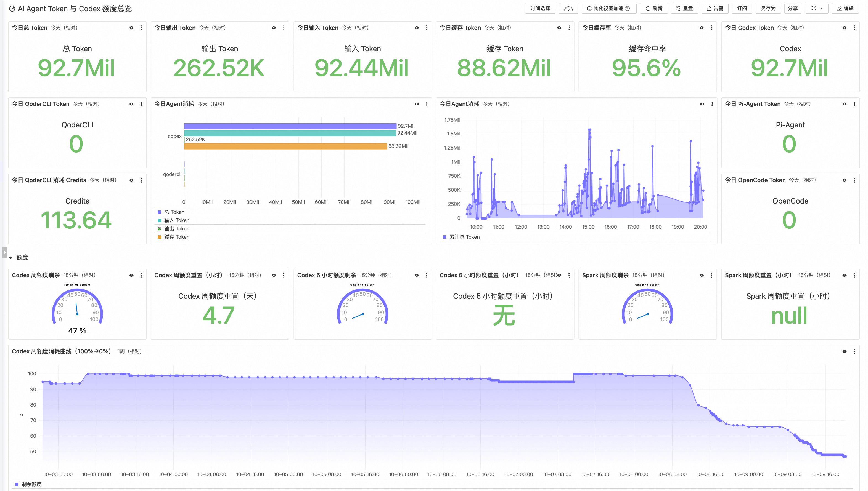Open 告警 alerts
The image size is (868, 491).
(715, 9)
